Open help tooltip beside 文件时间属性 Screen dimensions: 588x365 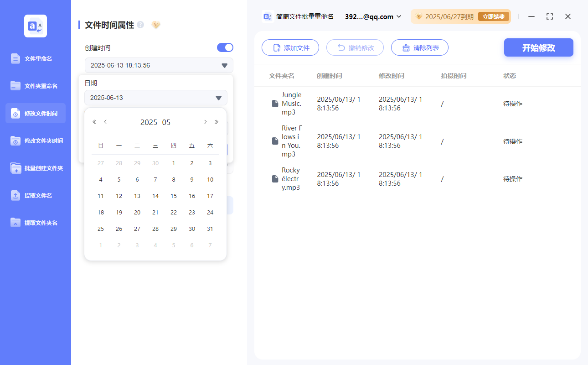point(141,26)
